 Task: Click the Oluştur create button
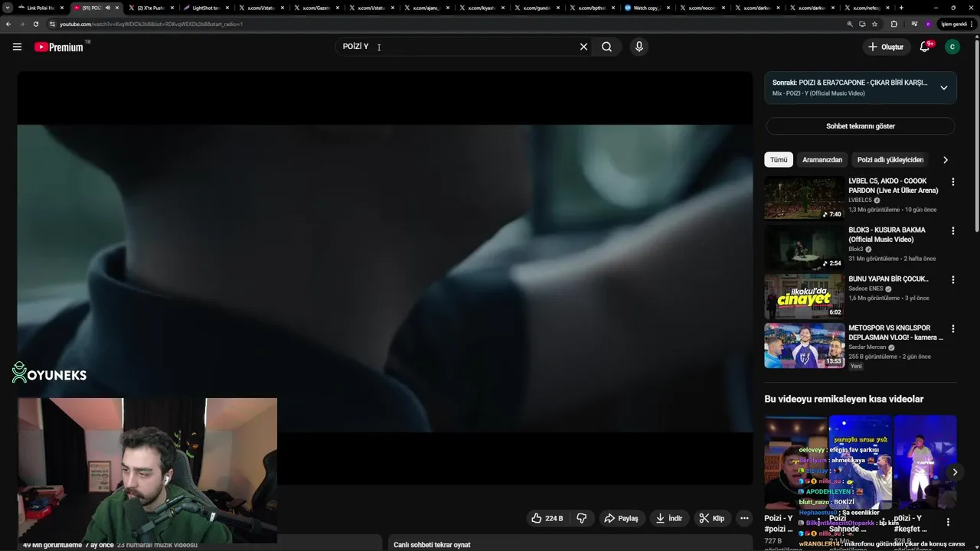[886, 47]
